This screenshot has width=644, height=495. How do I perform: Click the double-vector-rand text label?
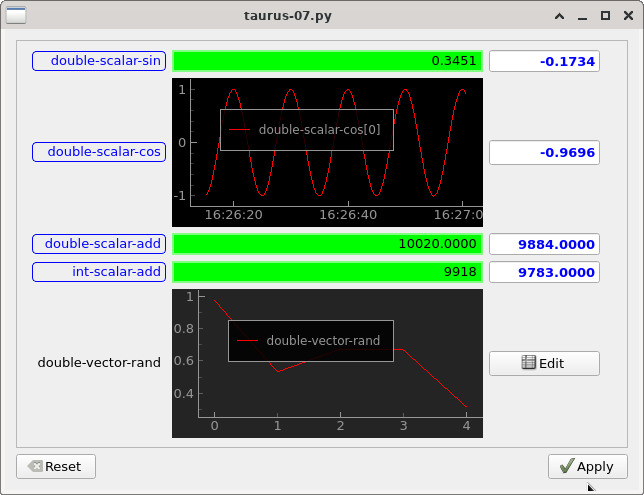point(99,363)
